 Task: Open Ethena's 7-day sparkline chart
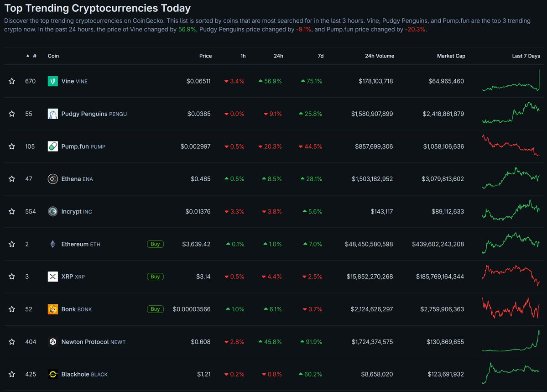pos(511,178)
